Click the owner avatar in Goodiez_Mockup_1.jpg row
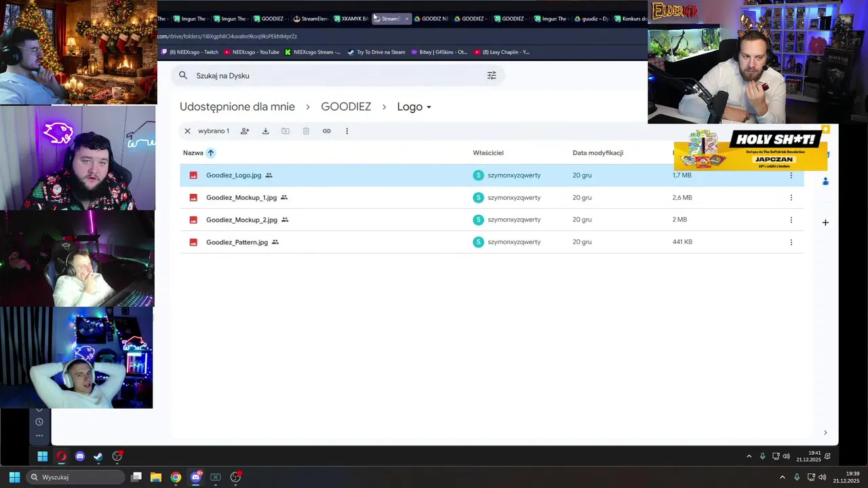 click(478, 197)
